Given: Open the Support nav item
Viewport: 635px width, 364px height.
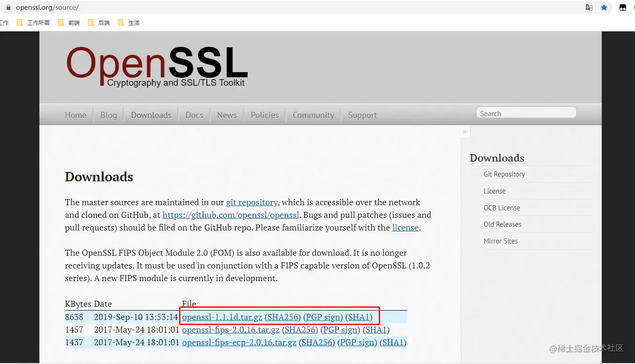Looking at the screenshot, I should pos(362,115).
